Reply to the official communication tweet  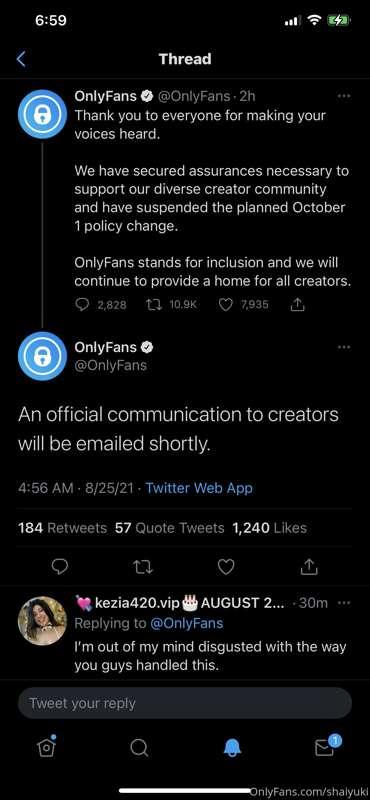click(60, 567)
